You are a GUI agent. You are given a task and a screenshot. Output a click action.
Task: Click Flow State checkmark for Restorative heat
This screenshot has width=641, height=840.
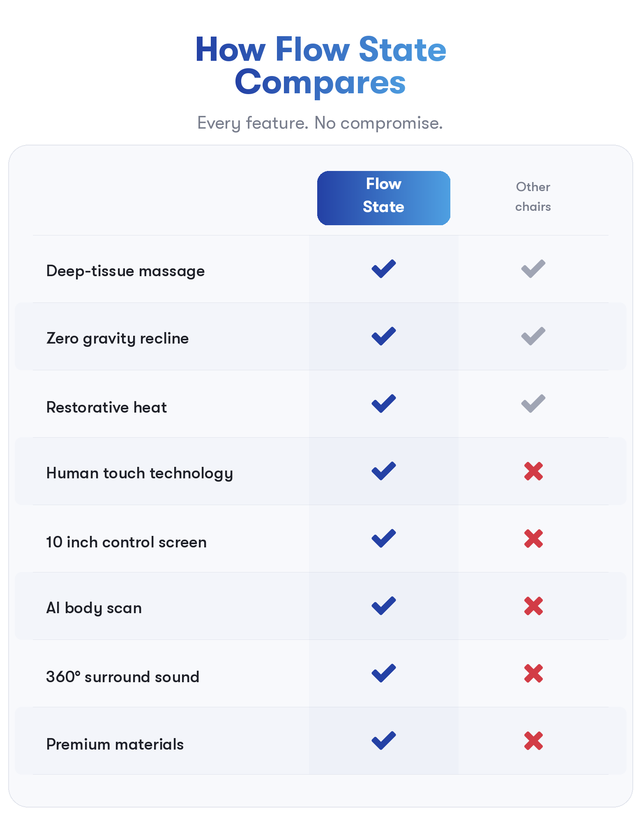coord(383,404)
